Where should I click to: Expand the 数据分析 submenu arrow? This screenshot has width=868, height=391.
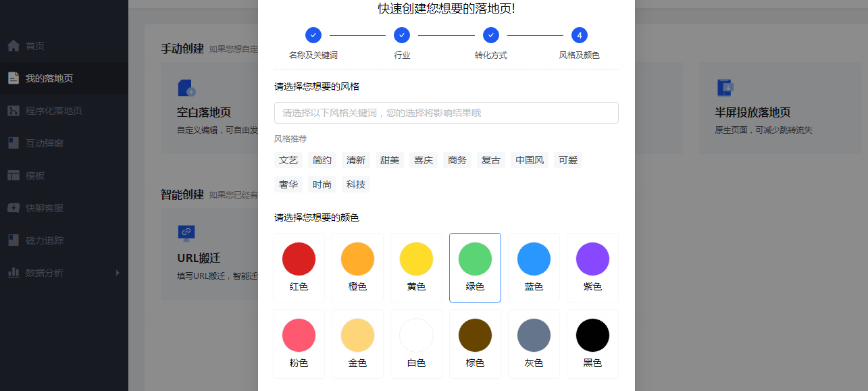(118, 272)
